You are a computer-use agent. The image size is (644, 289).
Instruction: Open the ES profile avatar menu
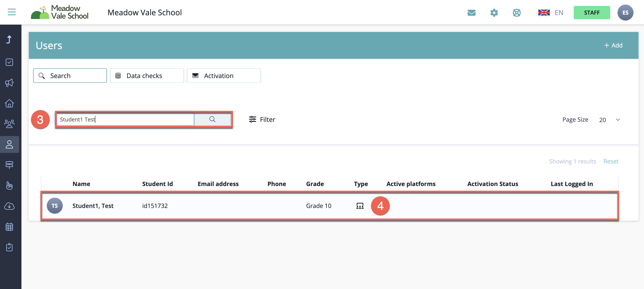pyautogui.click(x=626, y=12)
